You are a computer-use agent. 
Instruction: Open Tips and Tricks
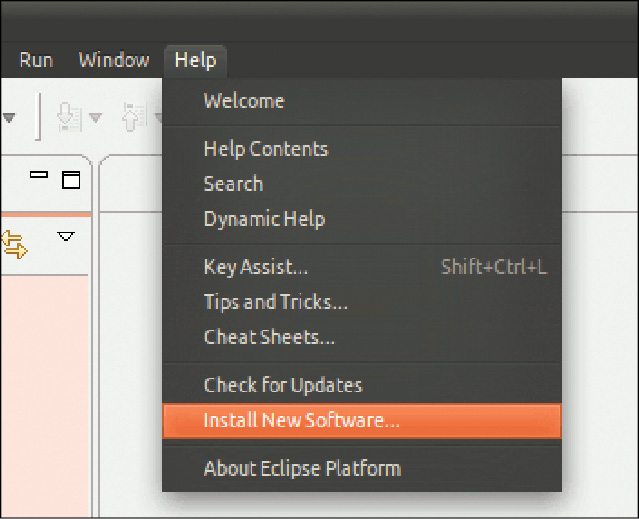pyautogui.click(x=276, y=302)
